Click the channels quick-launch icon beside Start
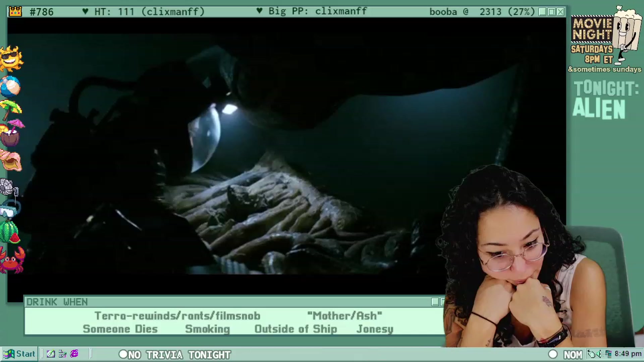Image resolution: width=644 pixels, height=362 pixels. [x=62, y=354]
